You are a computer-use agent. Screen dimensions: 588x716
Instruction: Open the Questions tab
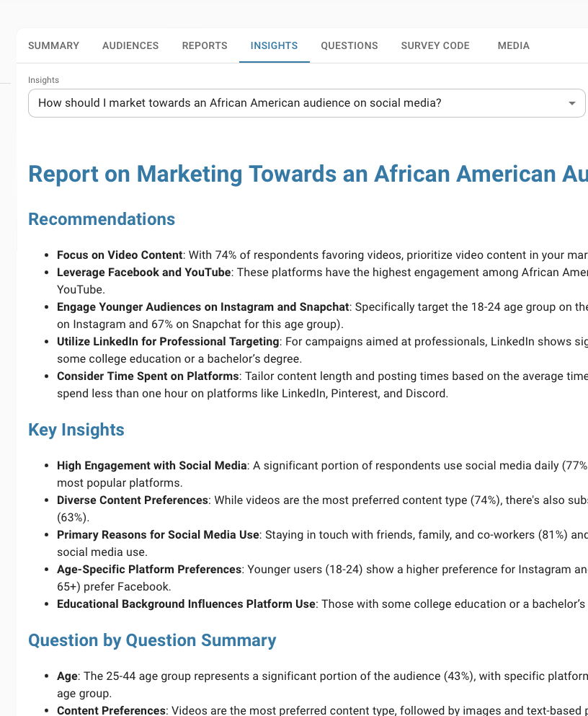click(x=349, y=45)
